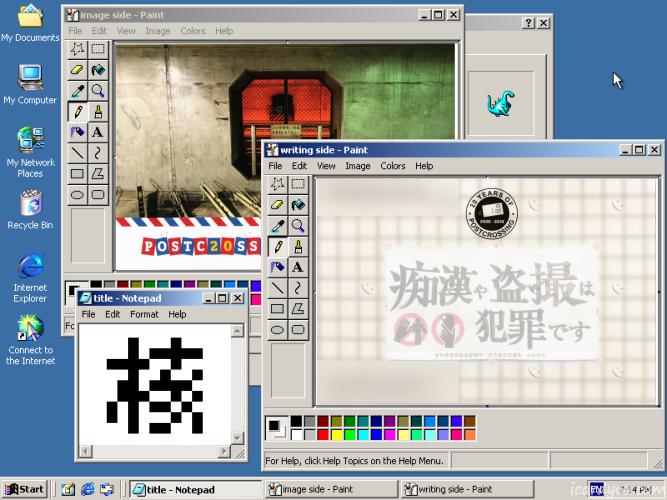This screenshot has width=667, height=500.
Task: Select the Magnifier tool in writing side Paint
Action: coord(298,226)
